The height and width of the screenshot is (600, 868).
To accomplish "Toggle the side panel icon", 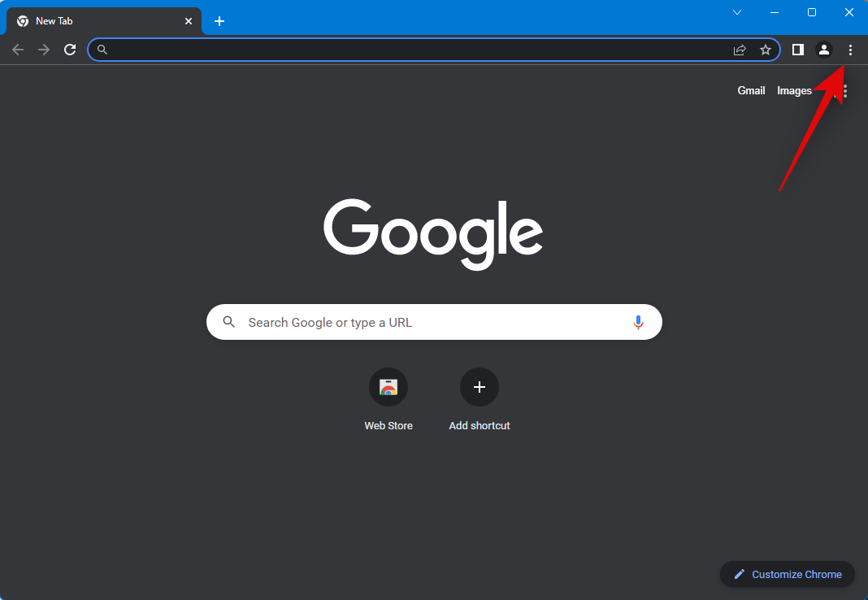I will point(798,50).
